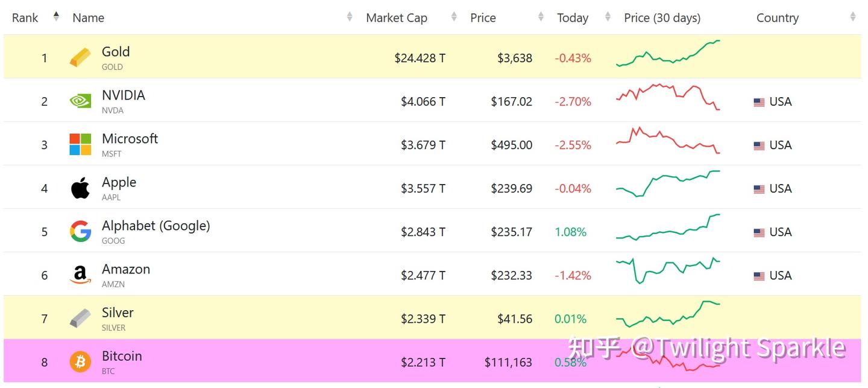Image resolution: width=868 pixels, height=388 pixels.
Task: Click the Today column header
Action: click(x=573, y=18)
